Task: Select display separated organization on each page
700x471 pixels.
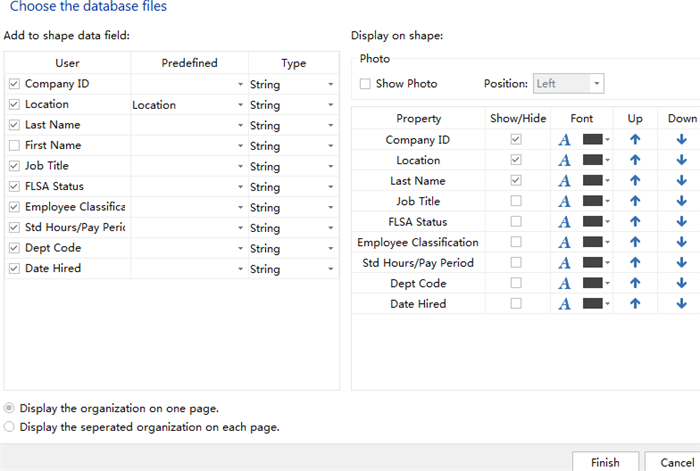Action: (10, 427)
